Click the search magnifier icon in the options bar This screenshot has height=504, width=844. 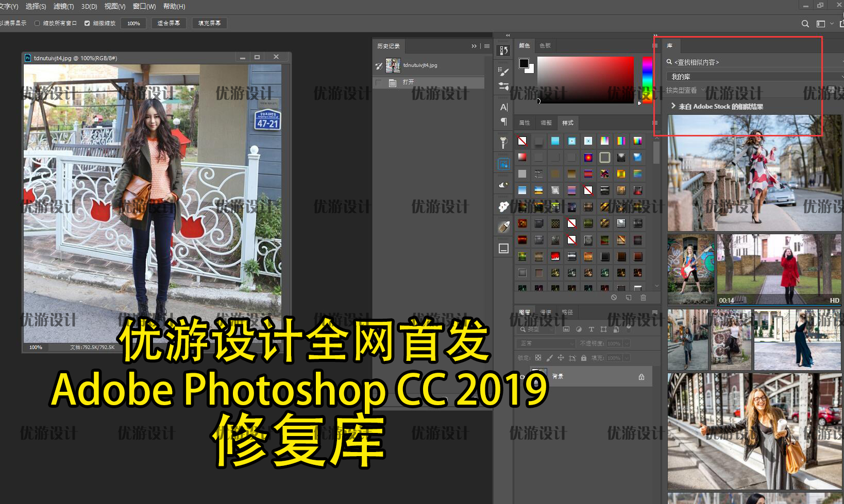pos(804,23)
